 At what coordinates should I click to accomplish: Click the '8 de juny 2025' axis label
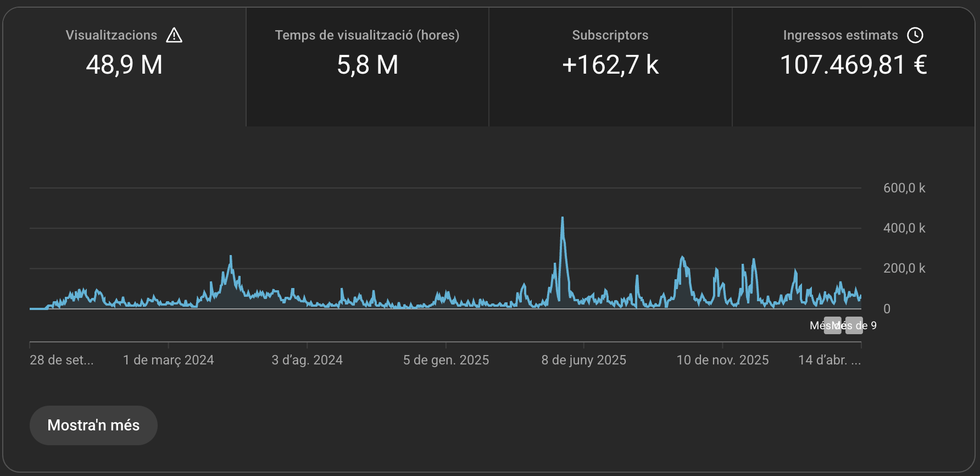point(583,360)
